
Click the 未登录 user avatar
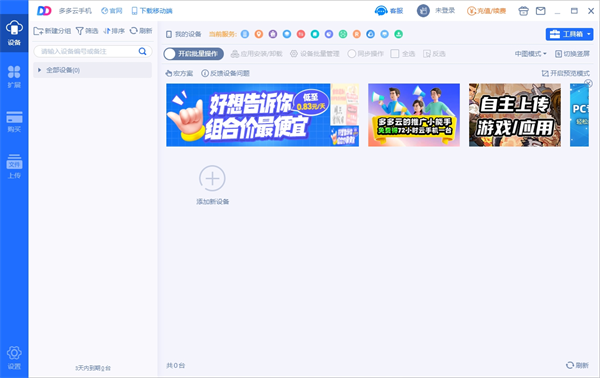pyautogui.click(x=423, y=11)
